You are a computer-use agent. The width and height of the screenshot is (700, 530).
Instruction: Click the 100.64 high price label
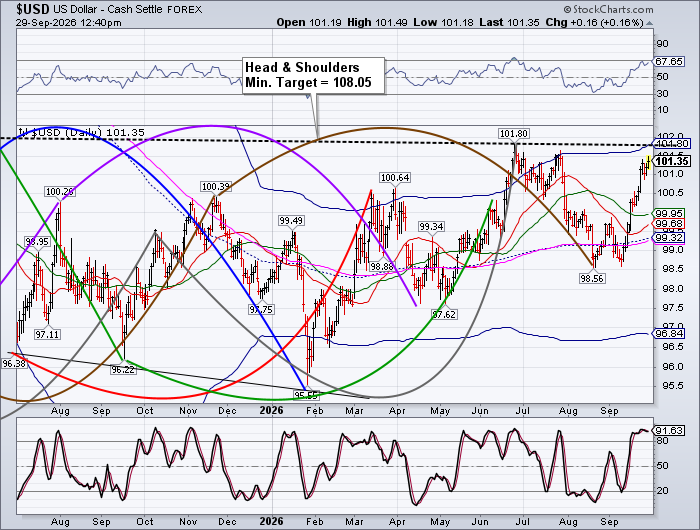(x=395, y=178)
